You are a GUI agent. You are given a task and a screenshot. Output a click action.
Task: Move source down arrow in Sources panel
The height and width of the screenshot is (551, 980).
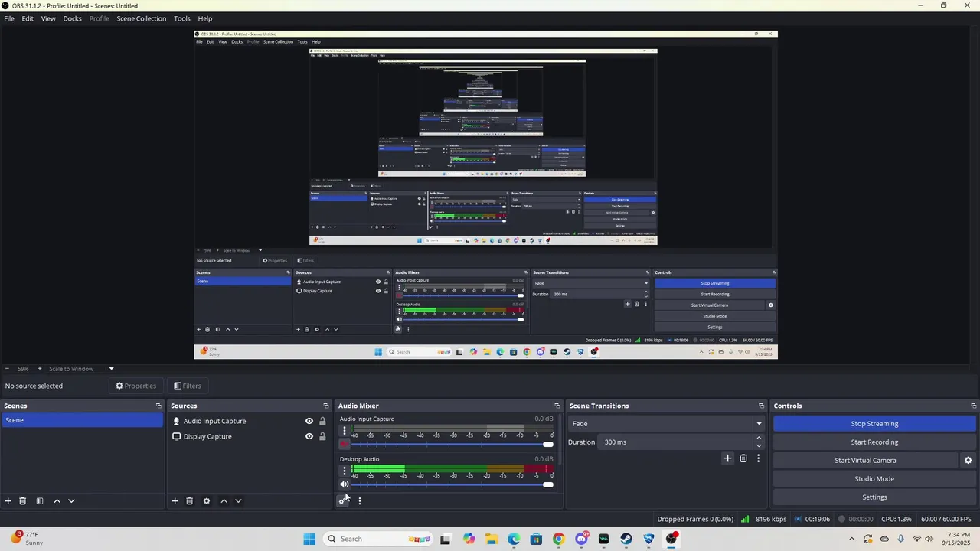(x=238, y=501)
